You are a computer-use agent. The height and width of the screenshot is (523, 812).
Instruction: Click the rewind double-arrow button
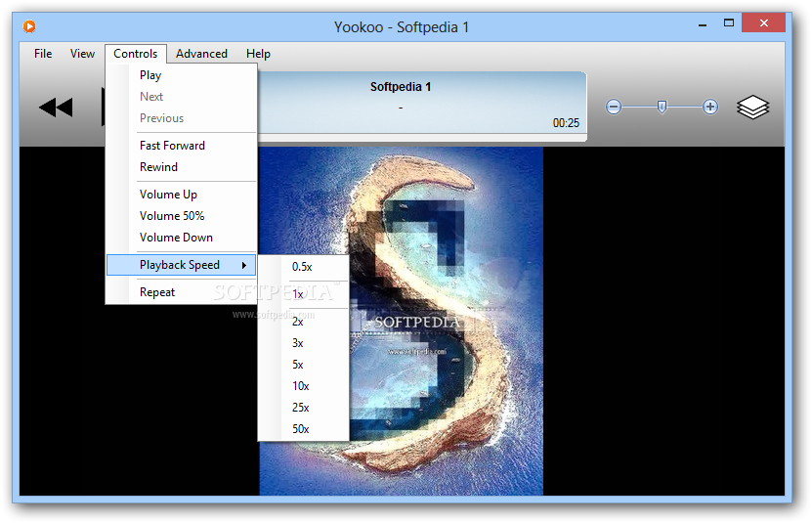click(56, 108)
